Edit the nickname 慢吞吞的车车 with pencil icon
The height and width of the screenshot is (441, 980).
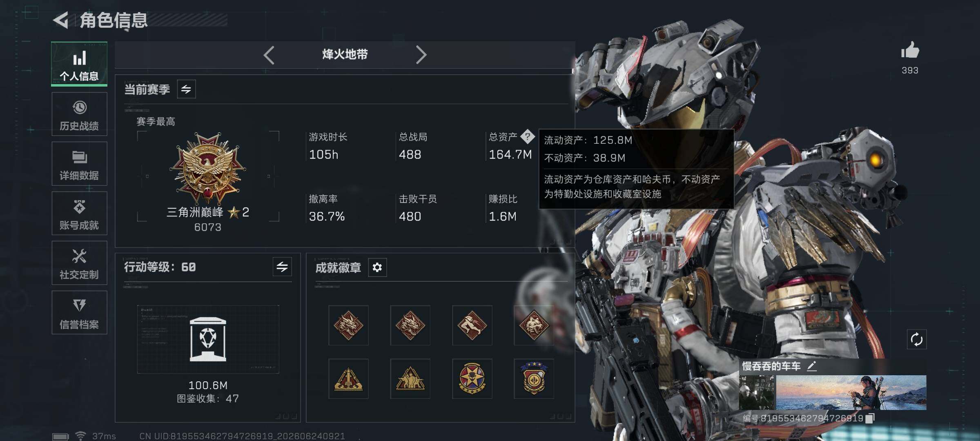tap(812, 366)
